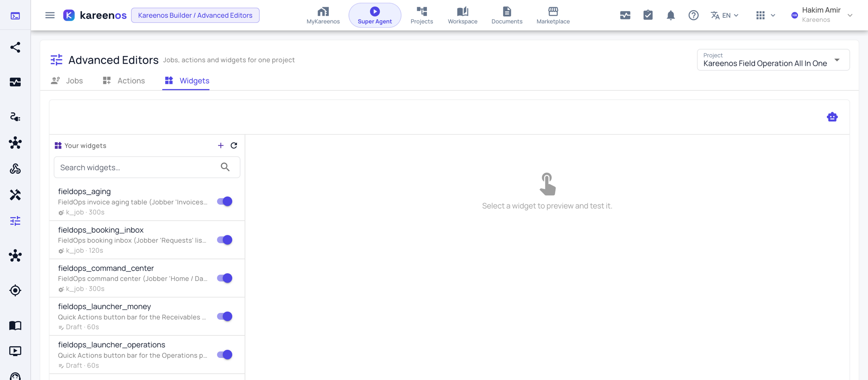
Task: Toggle the hamburger navigation menu
Action: coord(50,15)
